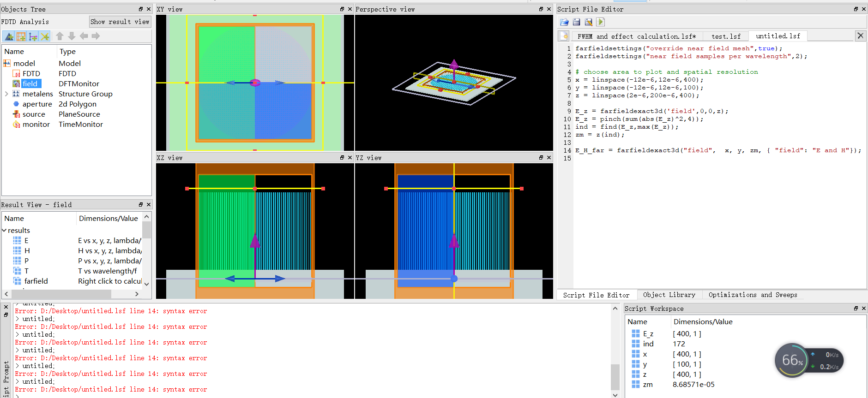Toggle the simulation regions filter icon

click(21, 36)
